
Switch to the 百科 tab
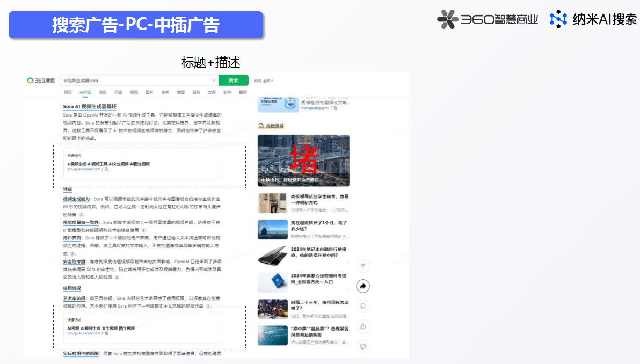click(197, 93)
